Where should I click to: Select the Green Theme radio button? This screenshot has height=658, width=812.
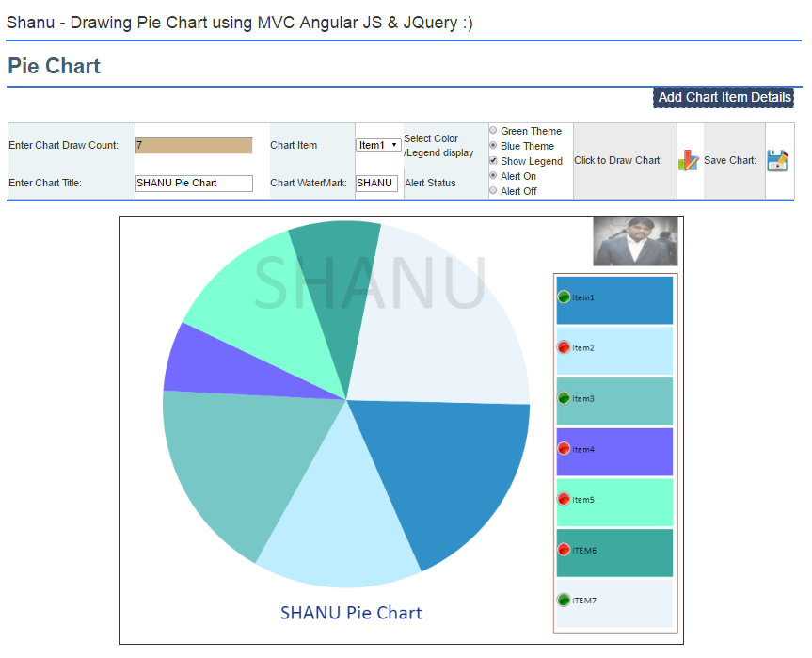493,131
